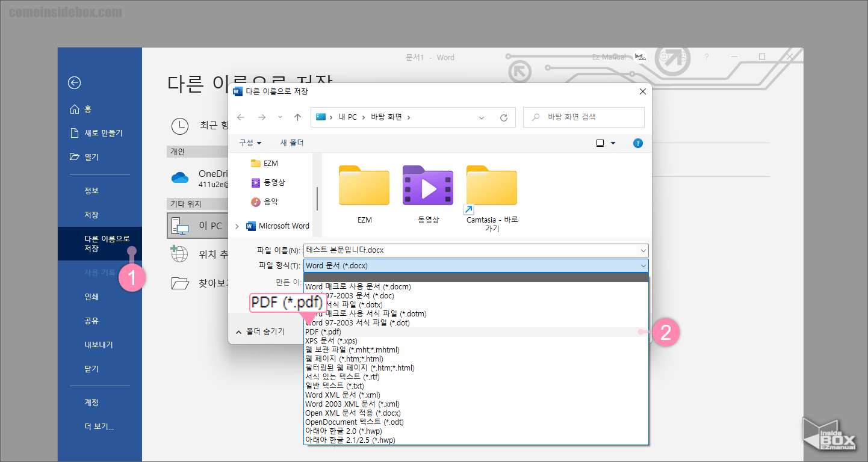Go up one folder level
Screen dimensions: 868x462
click(x=297, y=117)
